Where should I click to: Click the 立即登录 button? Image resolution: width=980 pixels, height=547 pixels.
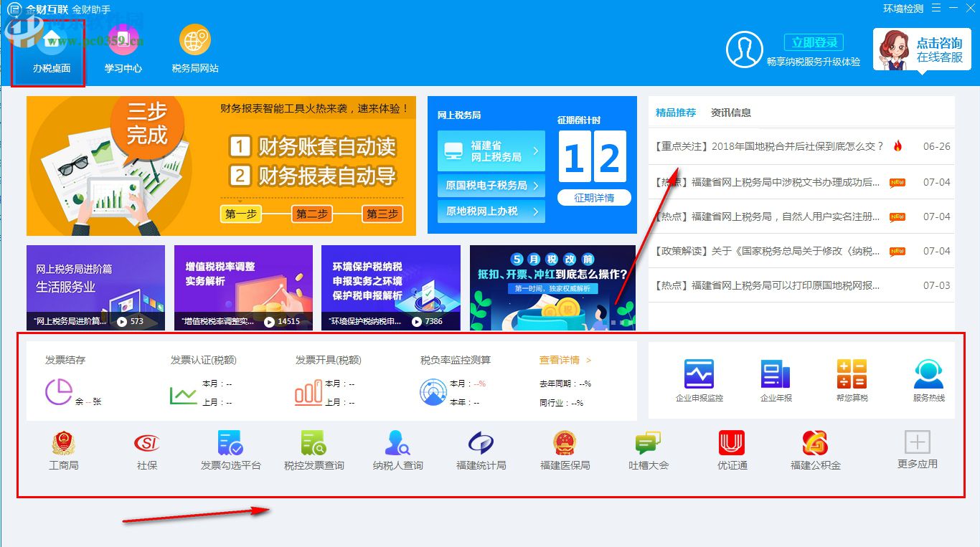pyautogui.click(x=814, y=42)
